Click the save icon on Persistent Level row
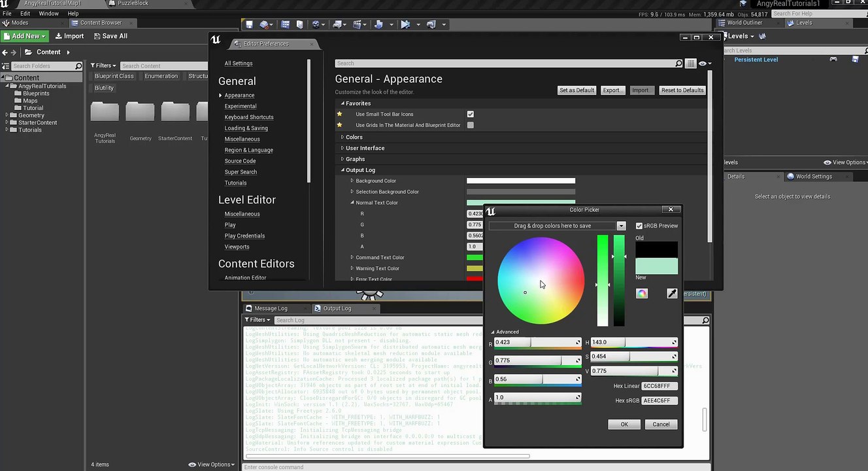Viewport: 868px width, 471px height. coord(855,60)
